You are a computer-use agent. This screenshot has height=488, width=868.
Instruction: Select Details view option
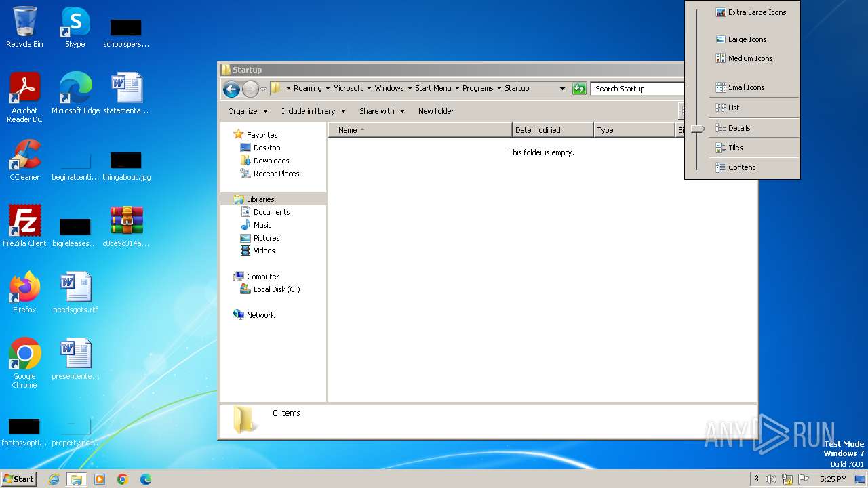click(733, 128)
